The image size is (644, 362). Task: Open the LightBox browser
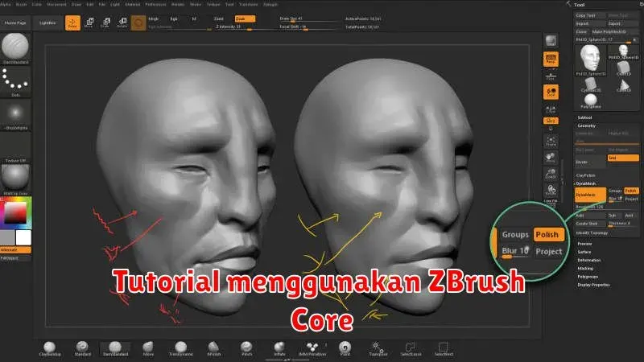(47, 23)
